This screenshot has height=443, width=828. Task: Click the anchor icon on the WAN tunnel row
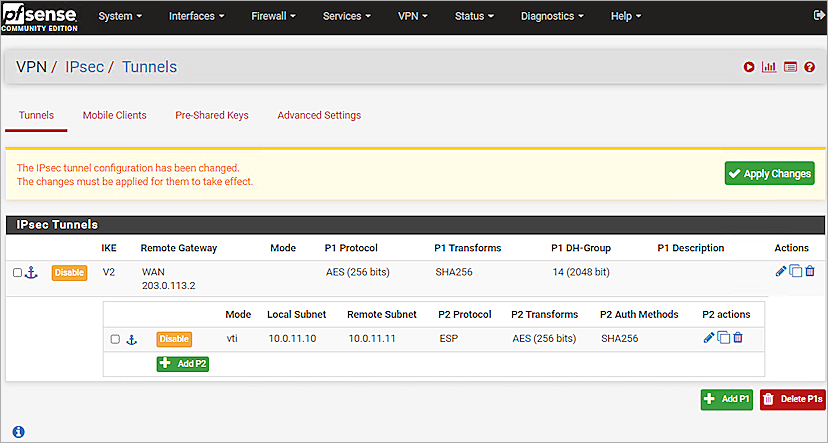pyautogui.click(x=30, y=272)
